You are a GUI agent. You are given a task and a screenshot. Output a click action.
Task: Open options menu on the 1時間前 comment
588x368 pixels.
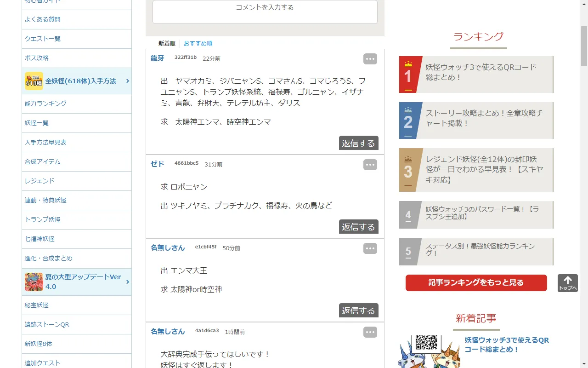click(370, 332)
